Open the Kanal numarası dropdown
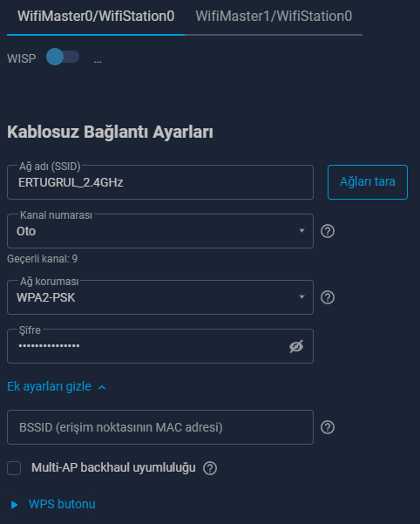 [160, 231]
